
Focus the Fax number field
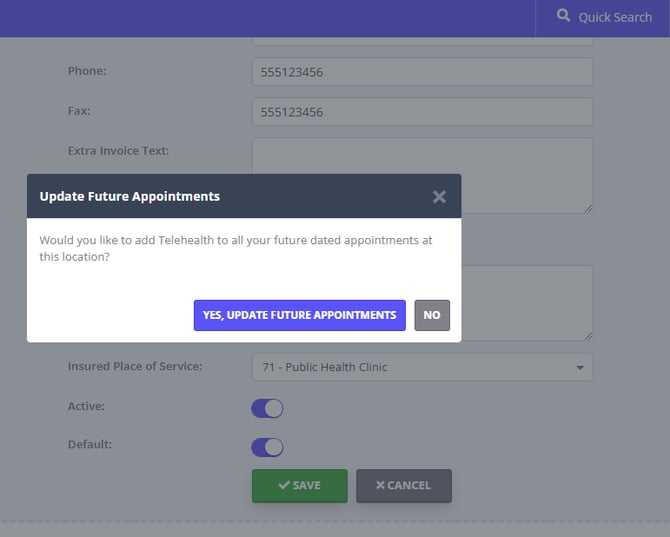point(421,112)
